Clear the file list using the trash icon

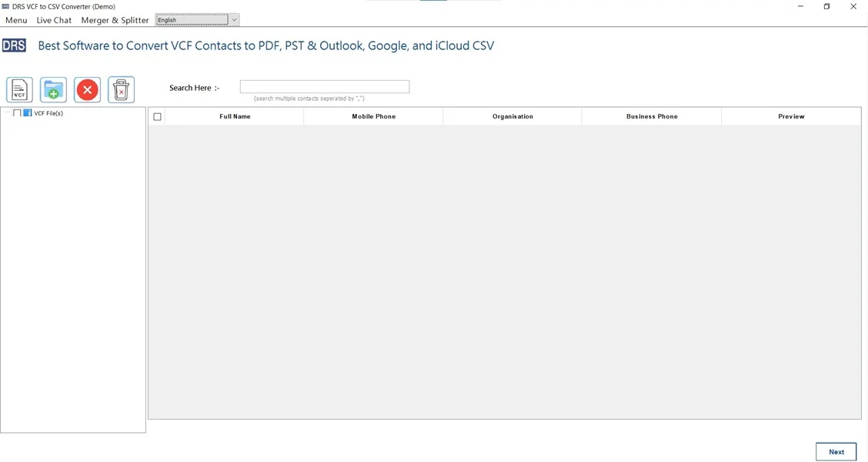pos(121,89)
